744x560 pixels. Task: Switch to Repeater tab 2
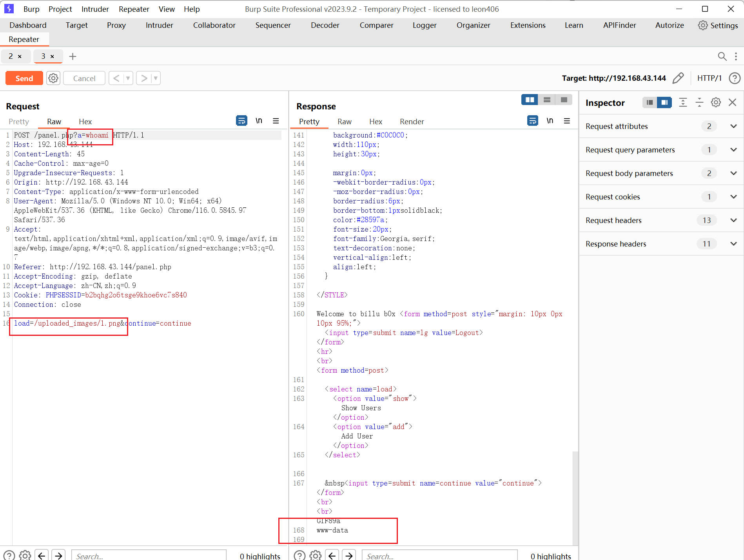pyautogui.click(x=11, y=56)
